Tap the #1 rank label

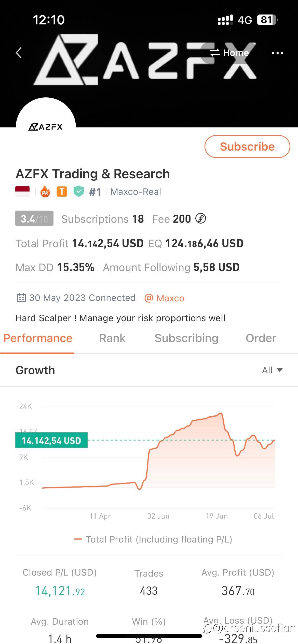tap(95, 192)
